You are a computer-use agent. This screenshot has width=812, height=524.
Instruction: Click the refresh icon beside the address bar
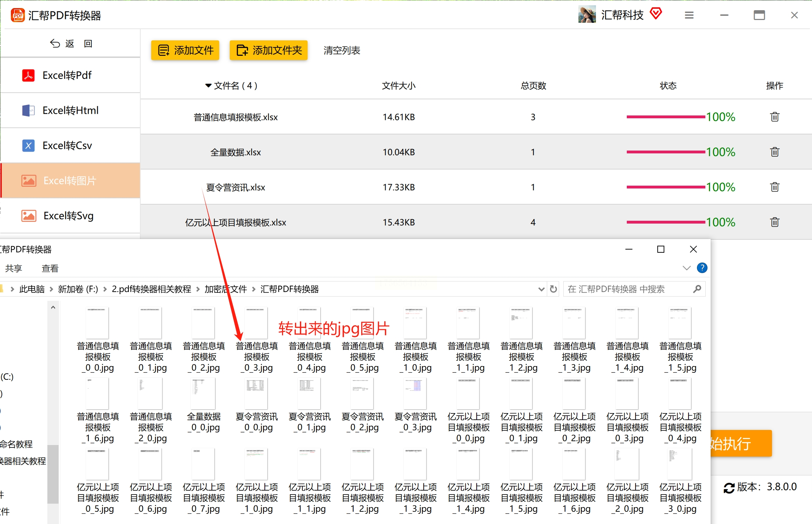[553, 289]
